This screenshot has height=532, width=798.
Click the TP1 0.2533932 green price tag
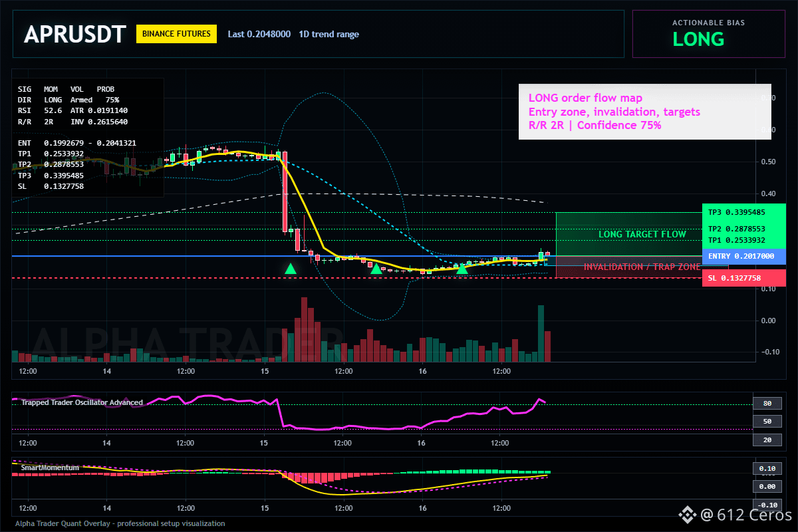[x=743, y=240]
